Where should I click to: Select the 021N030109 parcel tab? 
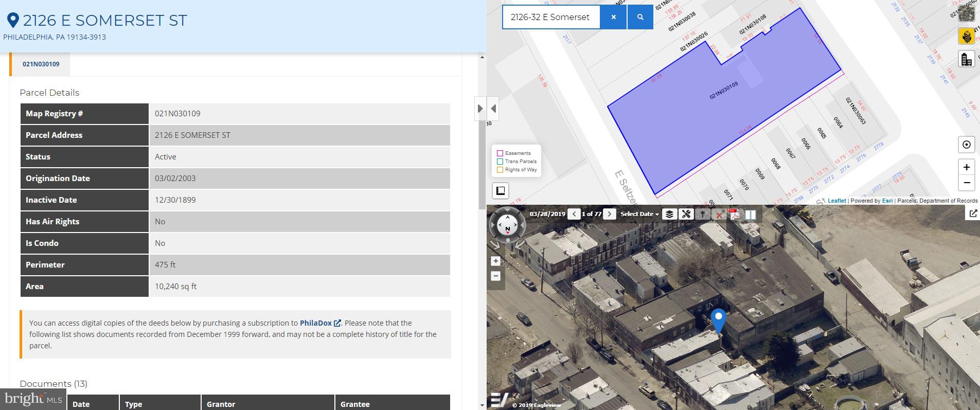(x=41, y=64)
